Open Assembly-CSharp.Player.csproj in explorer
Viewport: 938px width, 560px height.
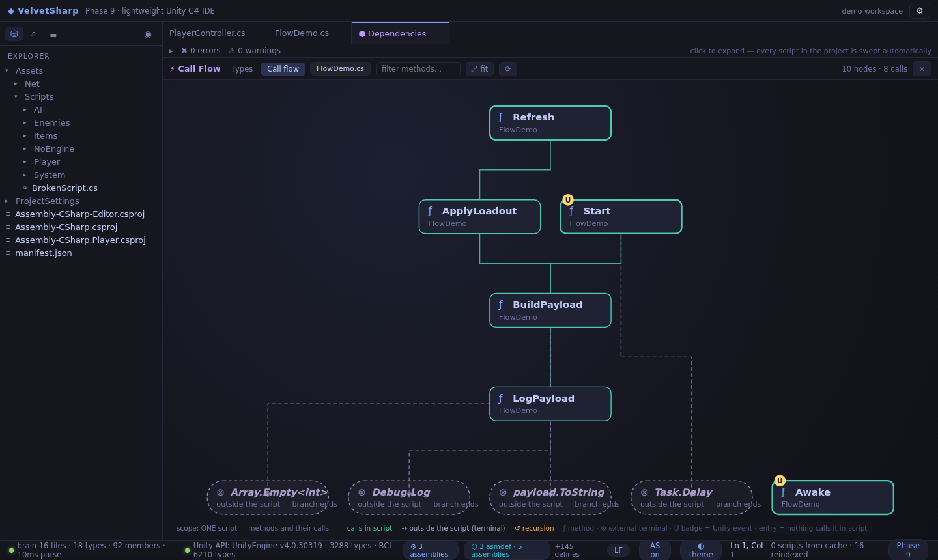point(81,240)
